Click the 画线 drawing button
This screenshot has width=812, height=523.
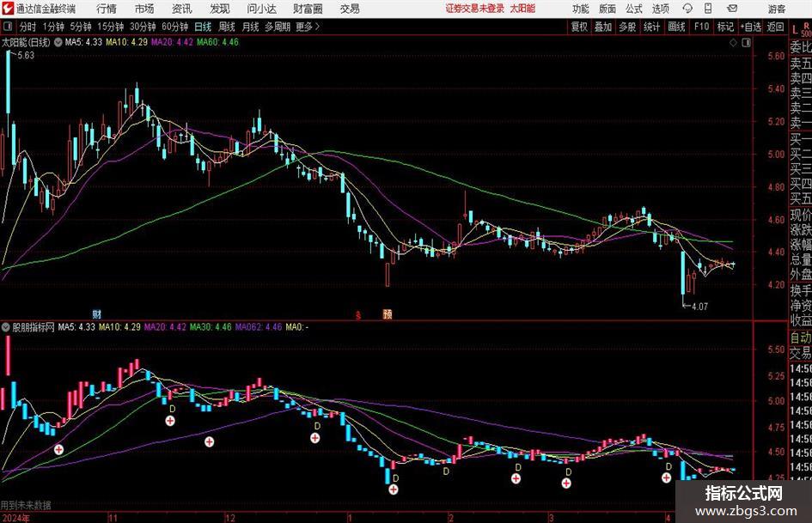[x=676, y=27]
